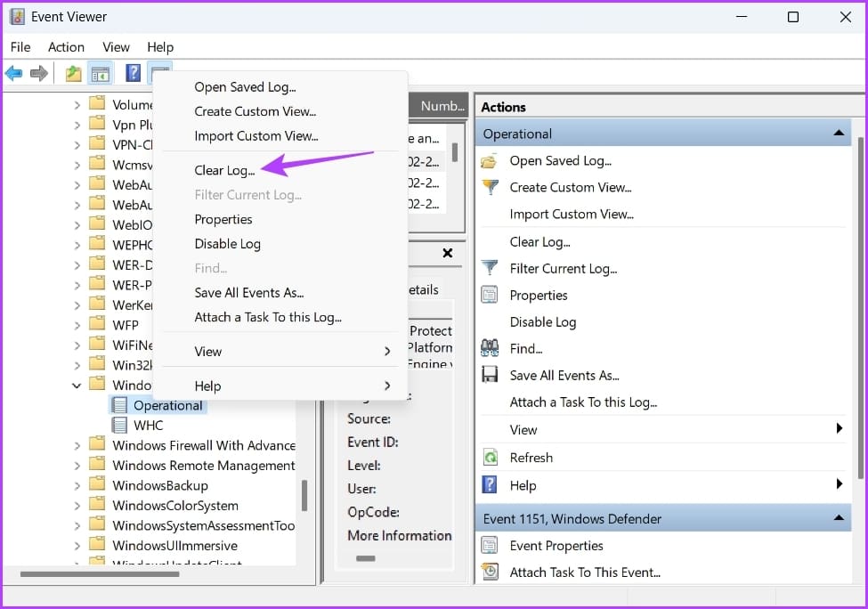Open View submenu in context menu

point(280,351)
